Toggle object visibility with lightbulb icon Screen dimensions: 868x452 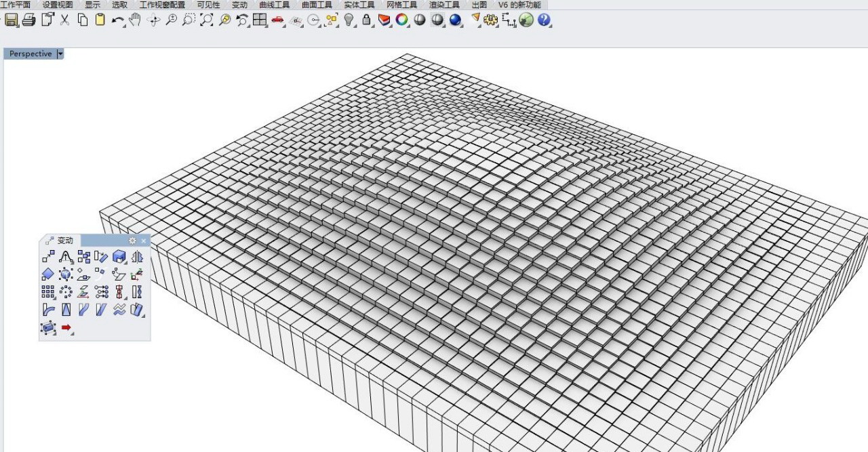click(x=349, y=20)
